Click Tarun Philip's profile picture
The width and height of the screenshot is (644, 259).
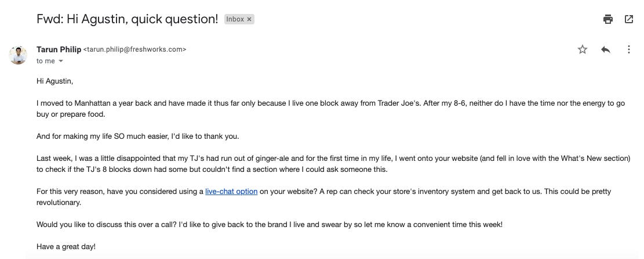[18, 55]
